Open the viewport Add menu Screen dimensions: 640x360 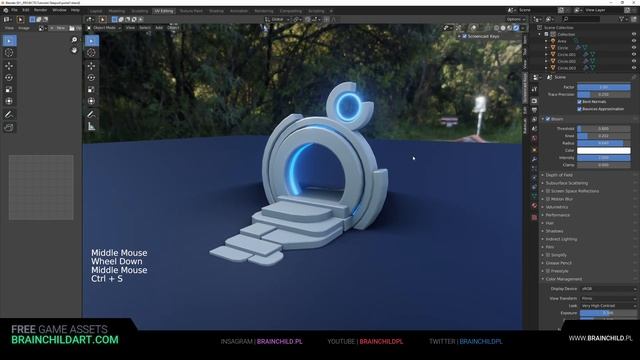tap(159, 28)
